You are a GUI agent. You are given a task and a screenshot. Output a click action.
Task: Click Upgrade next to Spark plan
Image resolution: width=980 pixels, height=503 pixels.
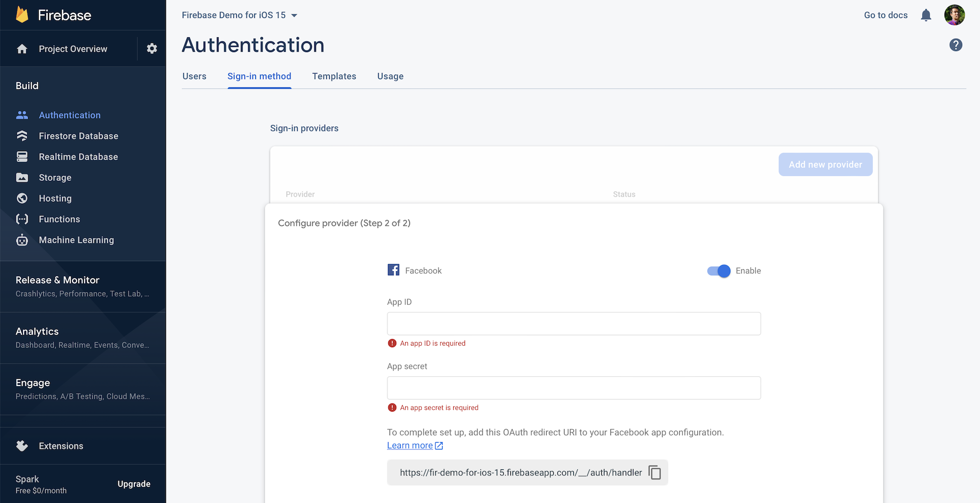[134, 484]
